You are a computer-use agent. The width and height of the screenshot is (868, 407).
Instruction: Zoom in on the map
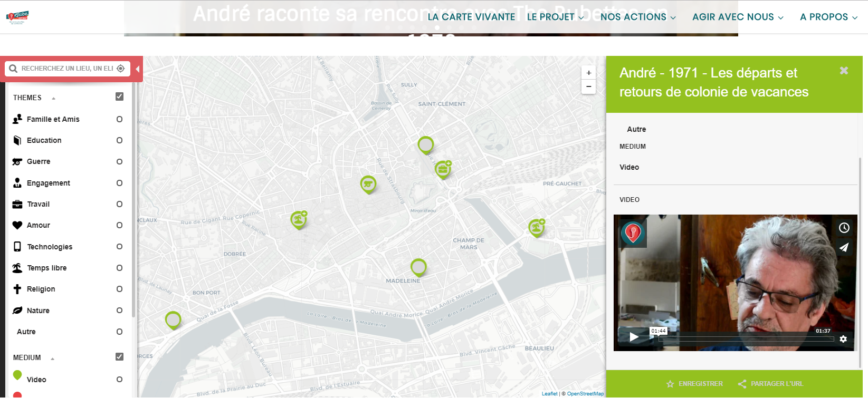tap(588, 73)
